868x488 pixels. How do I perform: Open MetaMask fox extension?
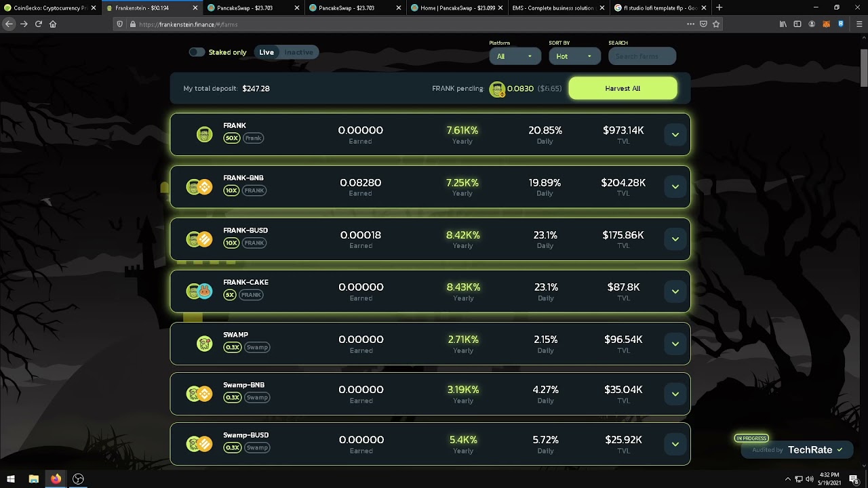click(x=826, y=24)
